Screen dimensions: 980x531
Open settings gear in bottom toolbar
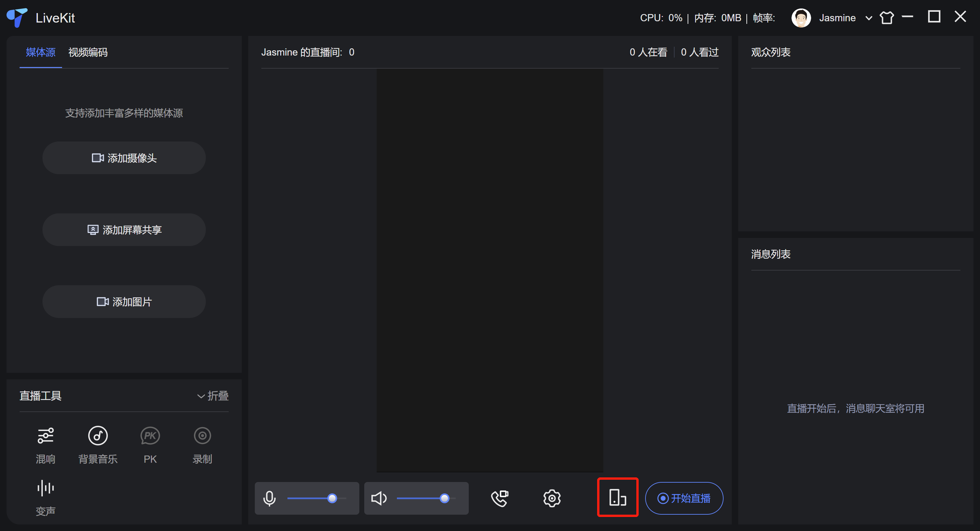pos(552,498)
